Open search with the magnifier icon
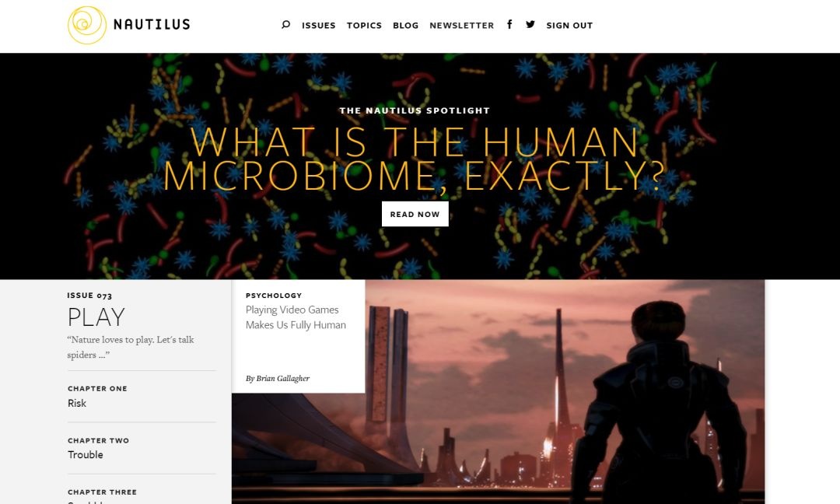Viewport: 840px width, 504px height. pyautogui.click(x=285, y=25)
